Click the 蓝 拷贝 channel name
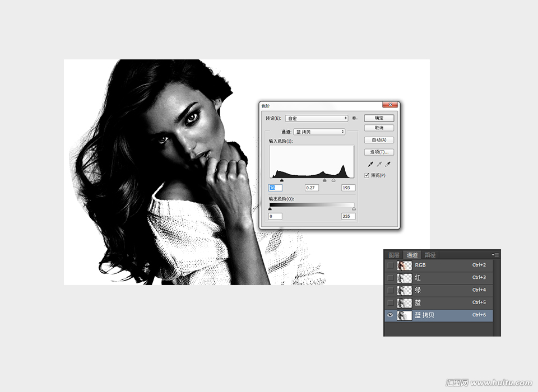Screen dimensions: 538x392 click(x=424, y=315)
